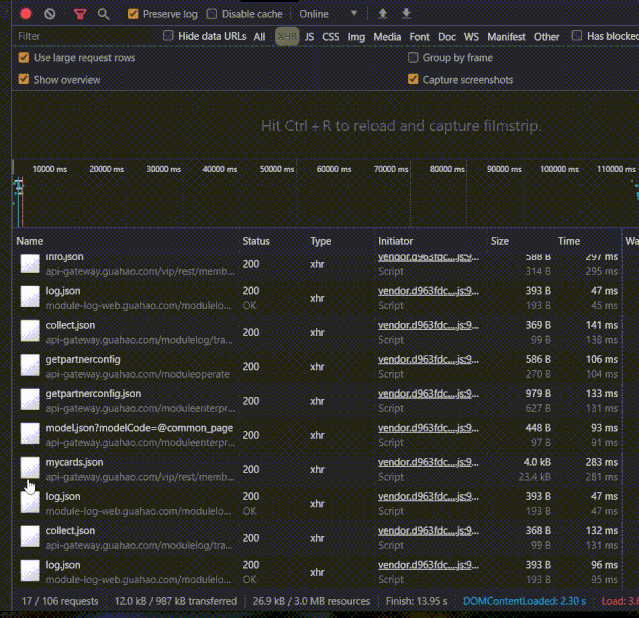Toggle Has blocked cookies checkbox

click(577, 35)
